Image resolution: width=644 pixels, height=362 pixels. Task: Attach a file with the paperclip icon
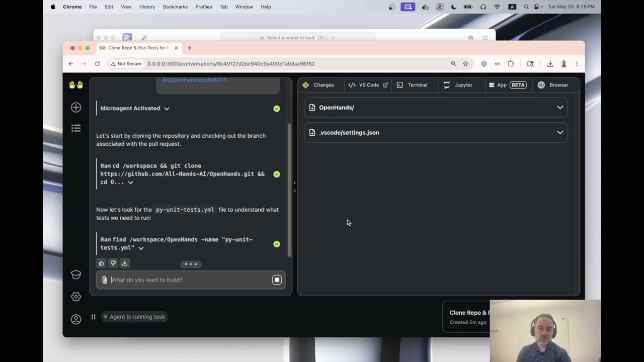pyautogui.click(x=105, y=280)
